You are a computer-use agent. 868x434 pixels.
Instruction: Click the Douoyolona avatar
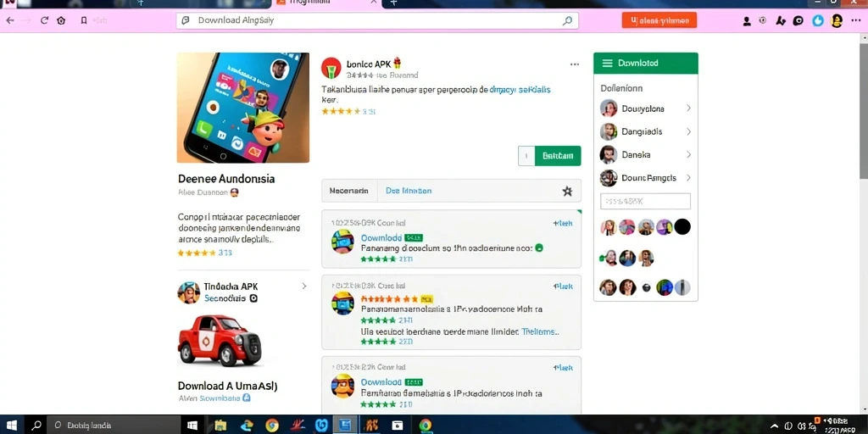point(609,108)
